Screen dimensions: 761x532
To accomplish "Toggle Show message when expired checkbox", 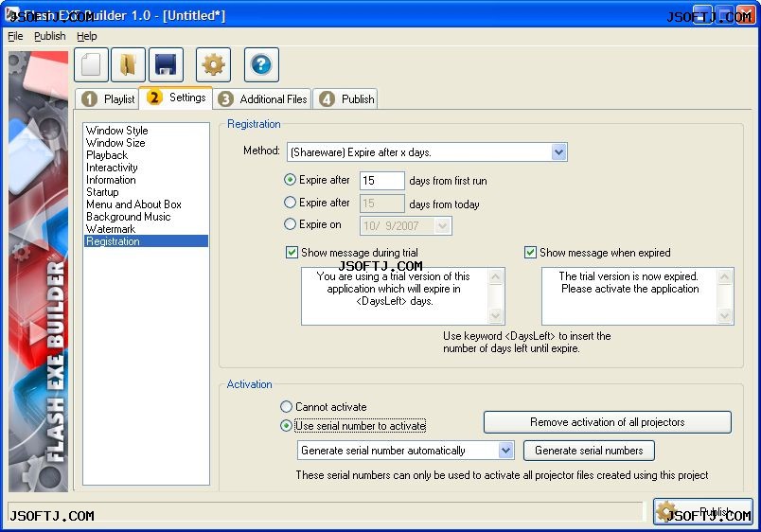I will tap(530, 253).
